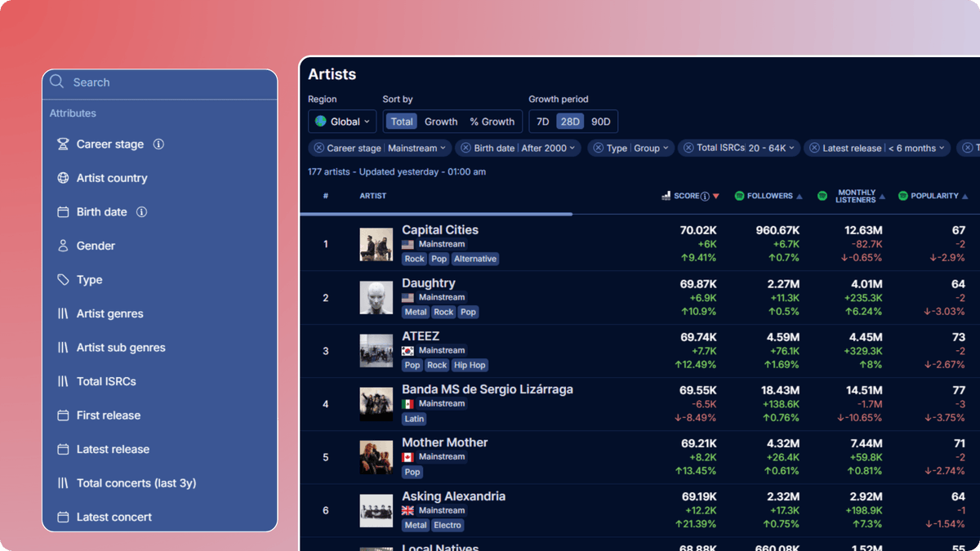Viewport: 980px width, 551px height.
Task: Click the Score column info icon
Action: pos(705,196)
